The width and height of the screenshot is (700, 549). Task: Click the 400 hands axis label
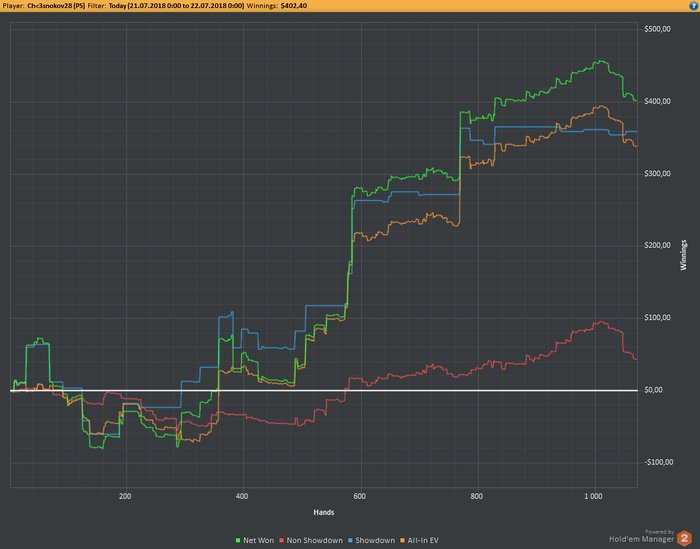pyautogui.click(x=242, y=496)
